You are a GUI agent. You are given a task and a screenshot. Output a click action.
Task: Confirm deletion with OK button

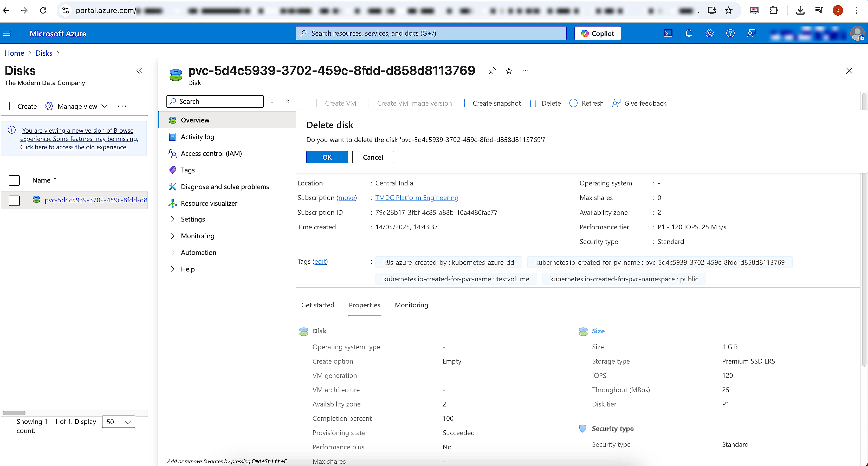coord(327,157)
